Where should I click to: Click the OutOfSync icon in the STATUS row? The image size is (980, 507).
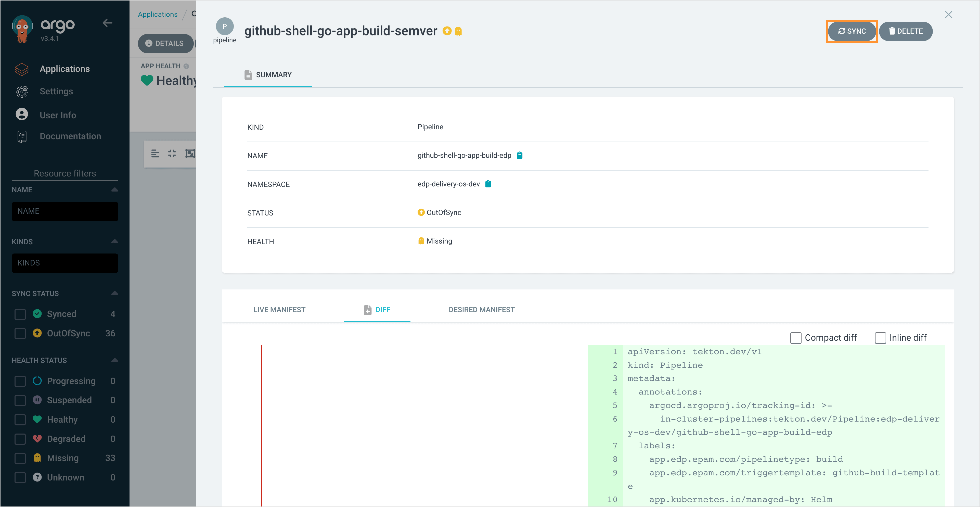point(421,212)
